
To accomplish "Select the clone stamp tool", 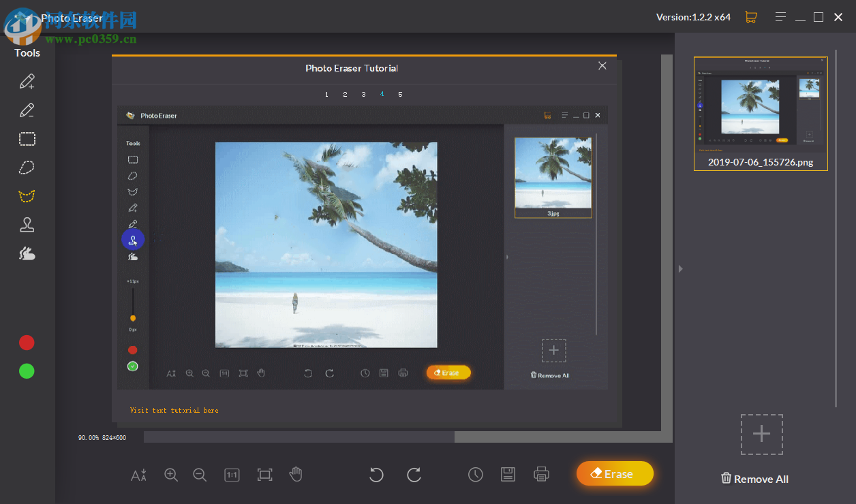I will 27,224.
